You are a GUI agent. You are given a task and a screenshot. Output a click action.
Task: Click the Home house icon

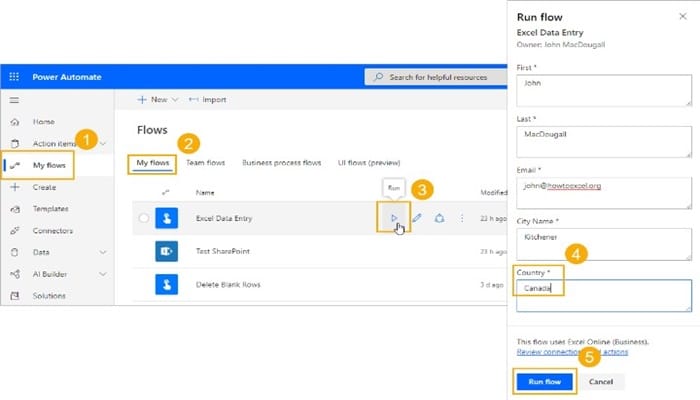(15, 122)
